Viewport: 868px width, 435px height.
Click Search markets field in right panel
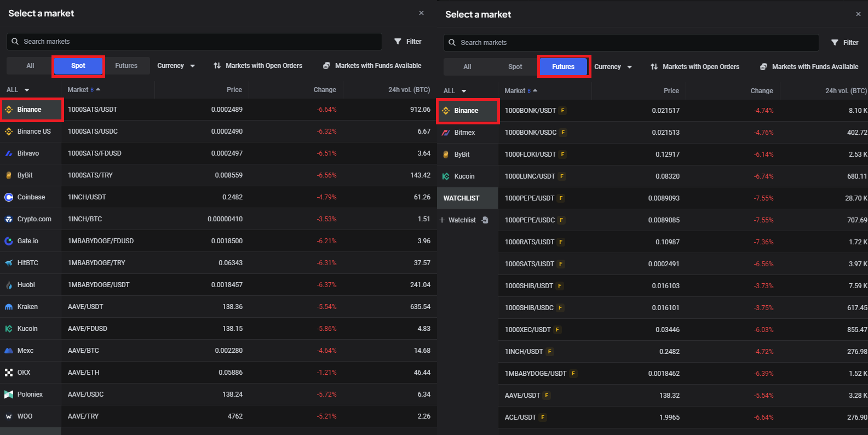point(631,43)
